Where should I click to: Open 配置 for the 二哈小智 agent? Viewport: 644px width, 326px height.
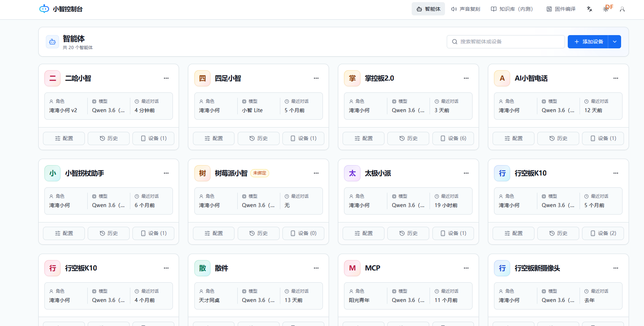tap(64, 138)
